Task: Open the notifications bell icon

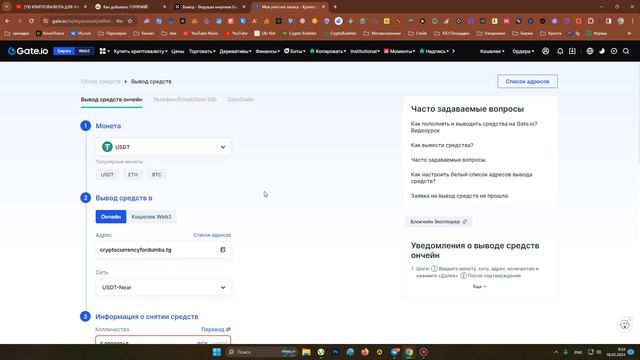Action: coord(560,51)
